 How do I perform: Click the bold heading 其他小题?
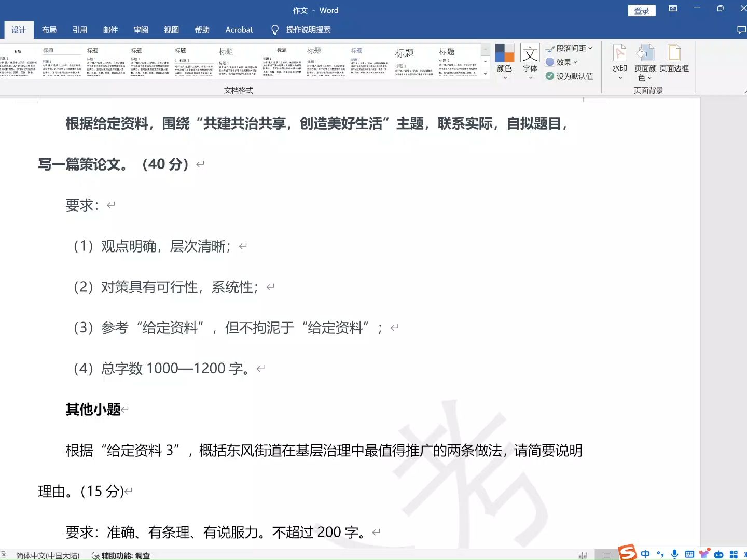93,410
